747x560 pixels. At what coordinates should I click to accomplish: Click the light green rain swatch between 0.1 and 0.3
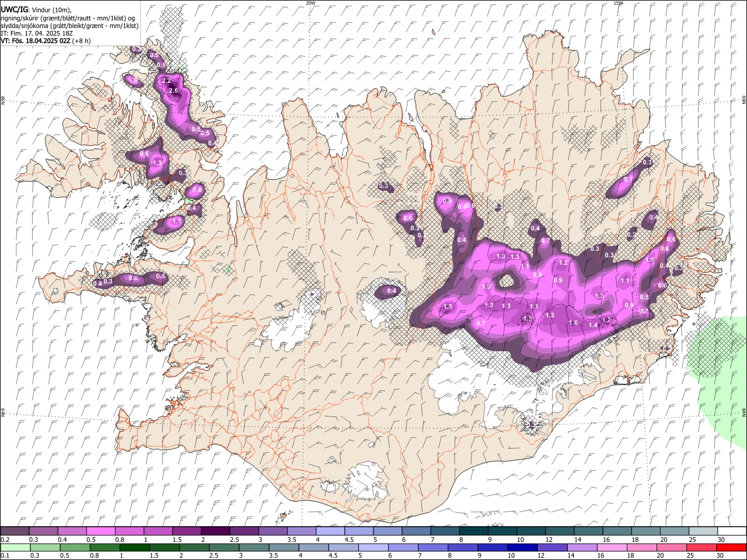(x=15, y=547)
